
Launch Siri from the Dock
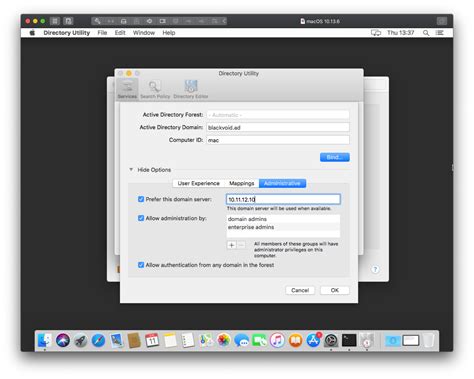click(x=63, y=340)
